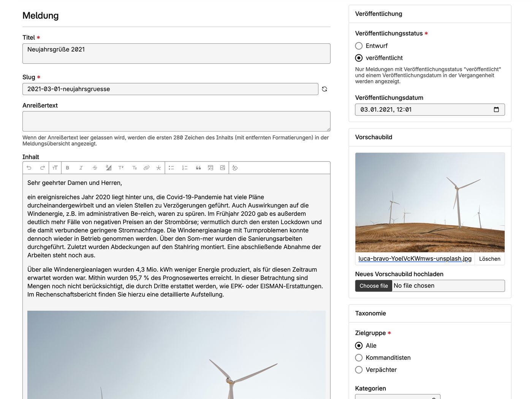The width and height of the screenshot is (532, 399).
Task: Insert a link with the chain icon
Action: 146,168
